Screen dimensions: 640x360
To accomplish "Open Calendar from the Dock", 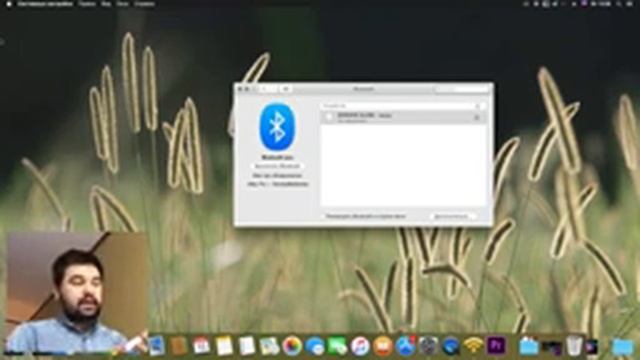I will click(201, 346).
